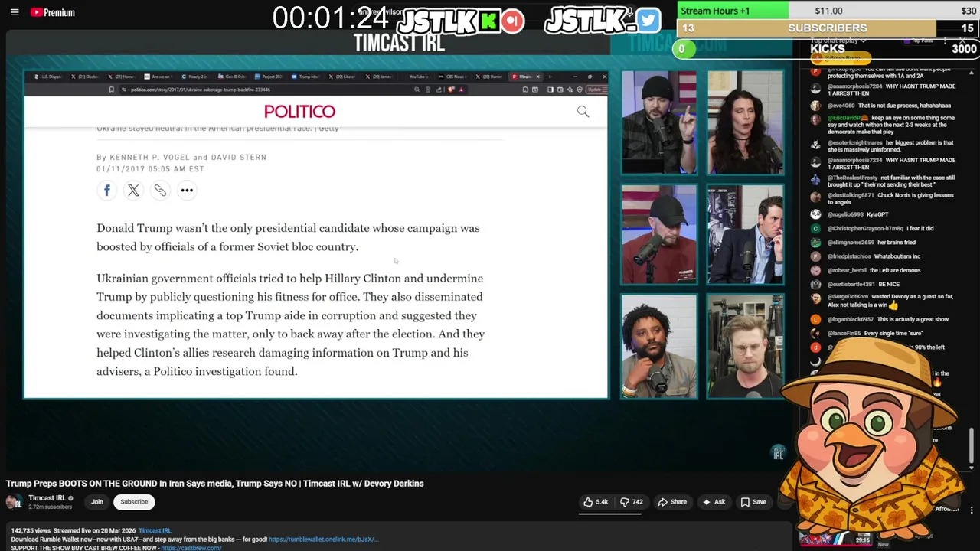The image size is (980, 551).
Task: Click the copy-link icon under byline
Action: (x=160, y=190)
